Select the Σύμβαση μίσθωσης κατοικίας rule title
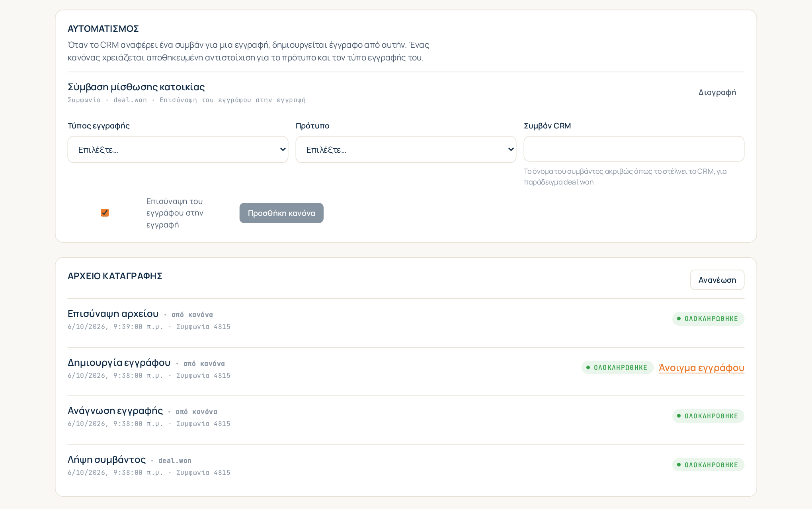Viewport: 812px width, 509px height. coord(136,87)
